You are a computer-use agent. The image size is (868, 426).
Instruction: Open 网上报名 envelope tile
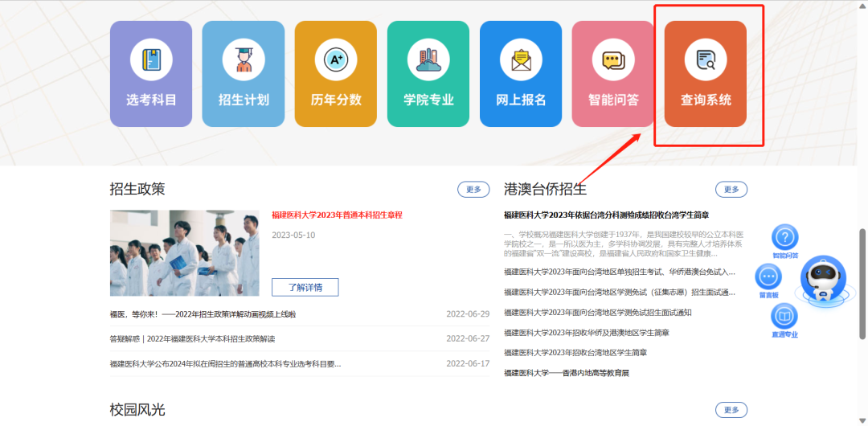pyautogui.click(x=520, y=61)
